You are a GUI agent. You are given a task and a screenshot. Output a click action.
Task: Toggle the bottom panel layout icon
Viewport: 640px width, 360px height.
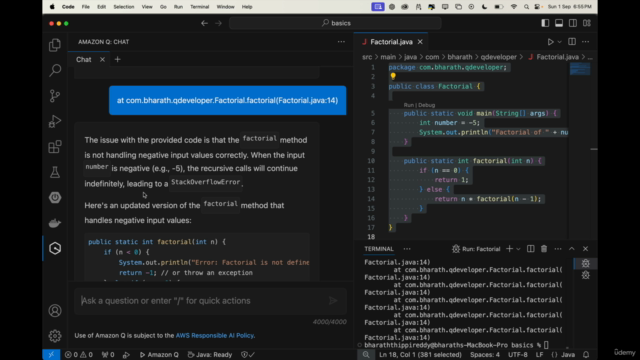pyautogui.click(x=559, y=23)
